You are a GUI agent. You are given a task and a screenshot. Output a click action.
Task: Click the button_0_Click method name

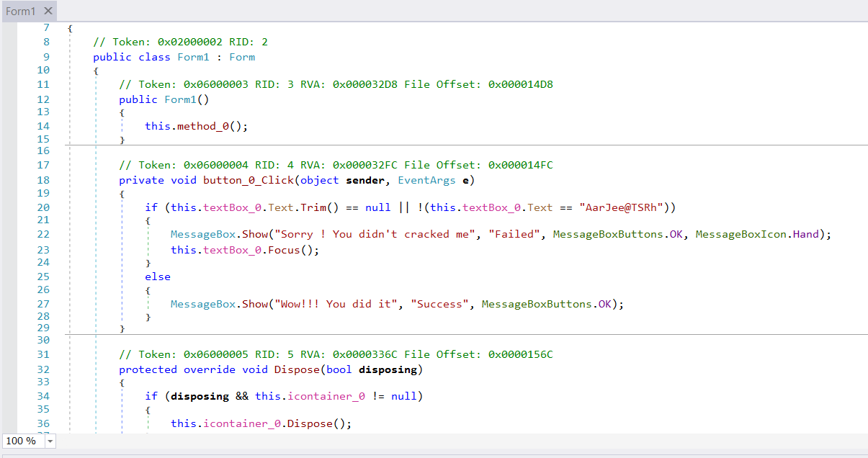click(x=249, y=180)
